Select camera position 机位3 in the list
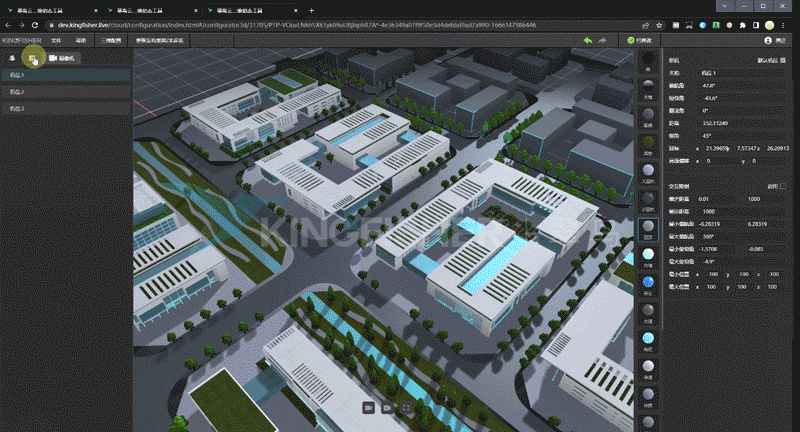 point(65,109)
